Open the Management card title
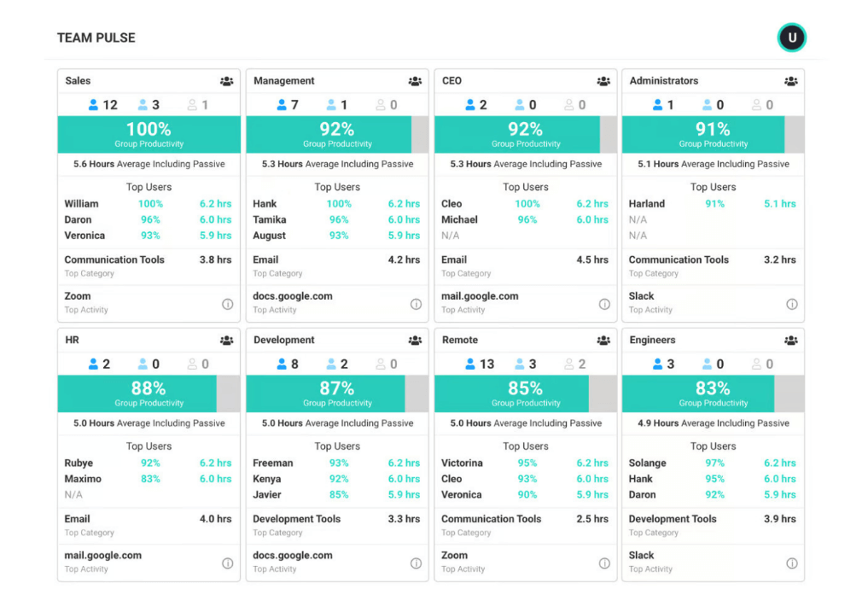 pos(284,81)
